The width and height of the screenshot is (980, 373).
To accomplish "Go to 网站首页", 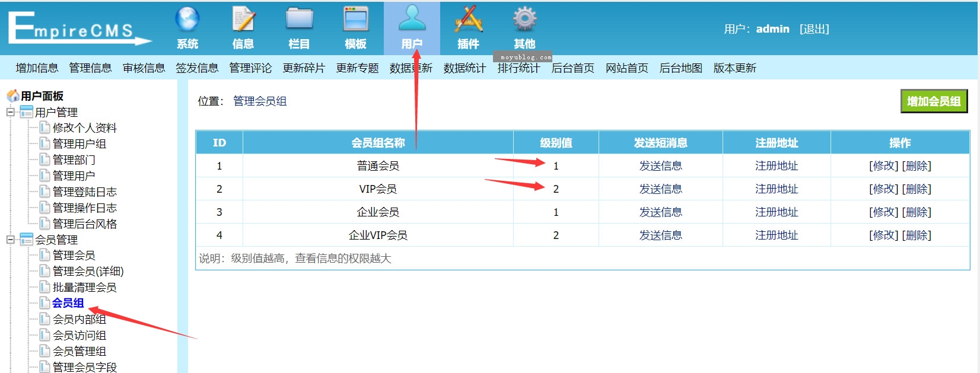I will click(627, 68).
